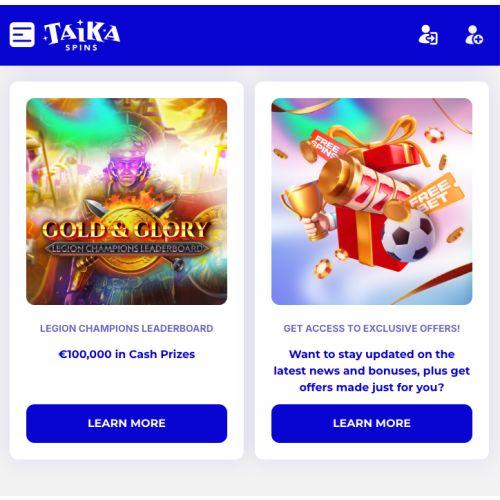Click Learn More under Legion Champions Leaderboard
The height and width of the screenshot is (500, 500).
pos(127,423)
